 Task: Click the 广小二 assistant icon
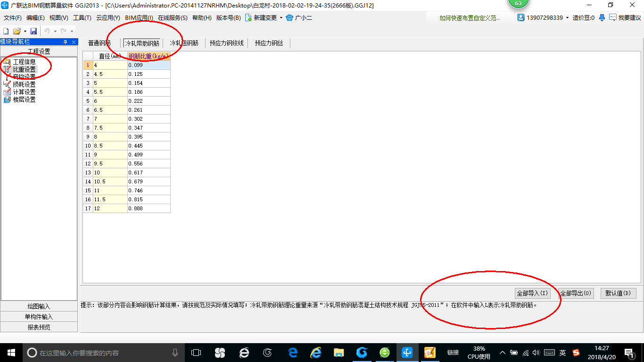(x=289, y=18)
